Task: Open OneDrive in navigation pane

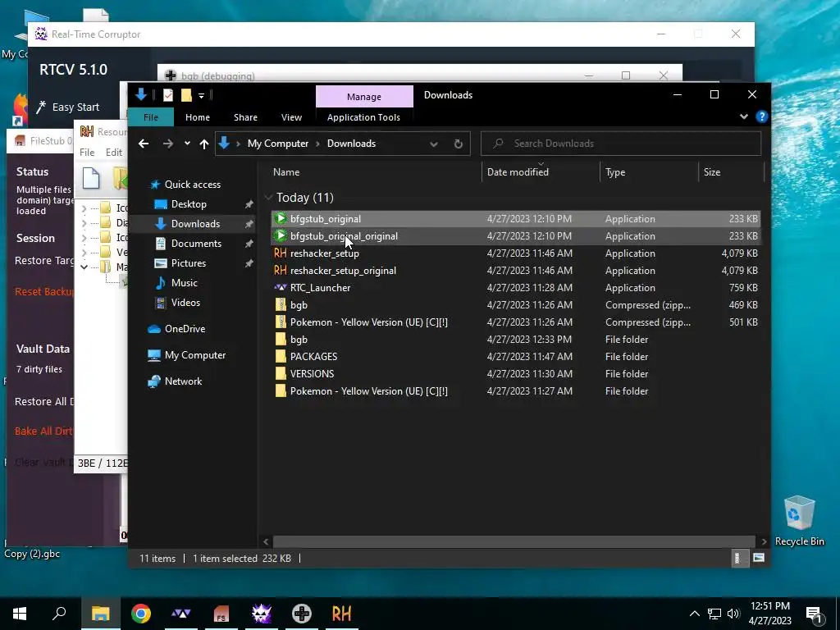Action: tap(177, 328)
